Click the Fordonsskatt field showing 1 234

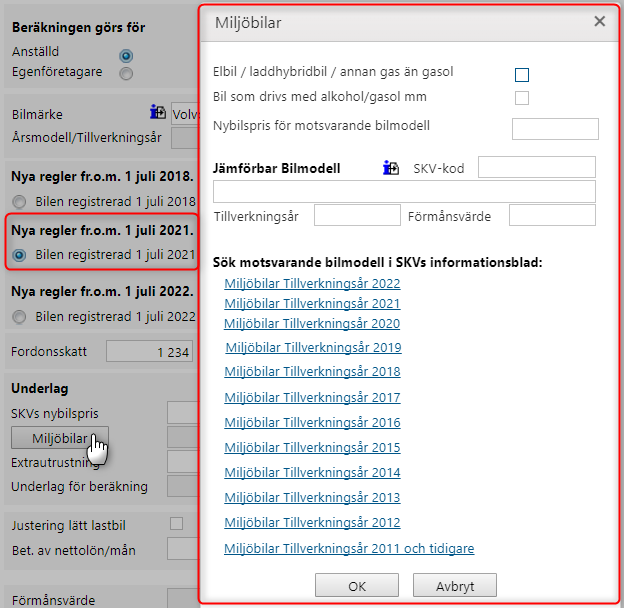(x=150, y=351)
